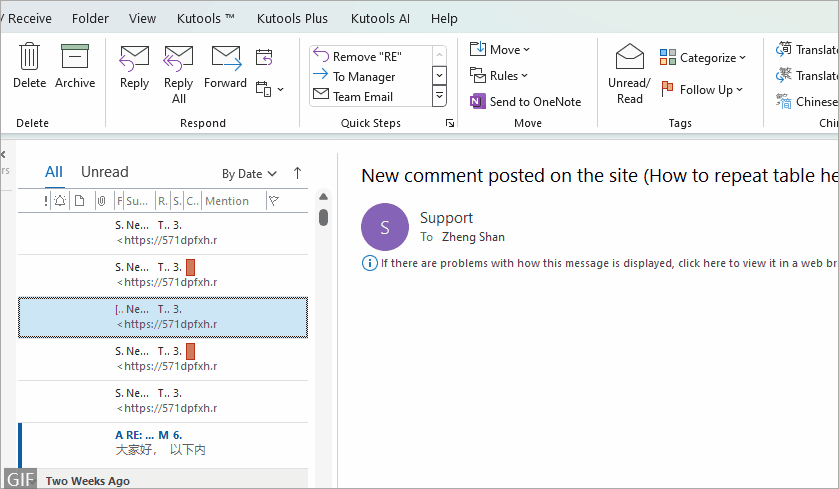Click the orange category swatch on second message
The height and width of the screenshot is (489, 839).
[x=190, y=267]
